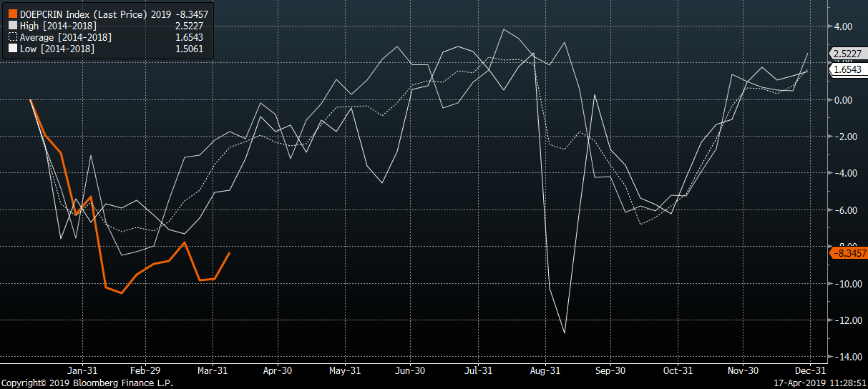Click the High [2014-2018] legend swatch
Image resolution: width=868 pixels, height=389 pixels.
point(14,25)
